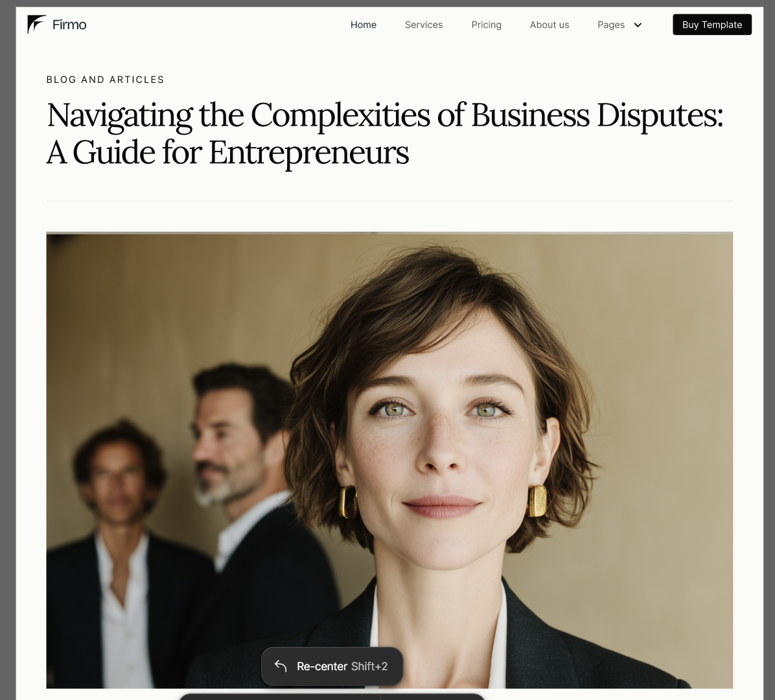
Task: Click the Buy Template button
Action: 711,25
